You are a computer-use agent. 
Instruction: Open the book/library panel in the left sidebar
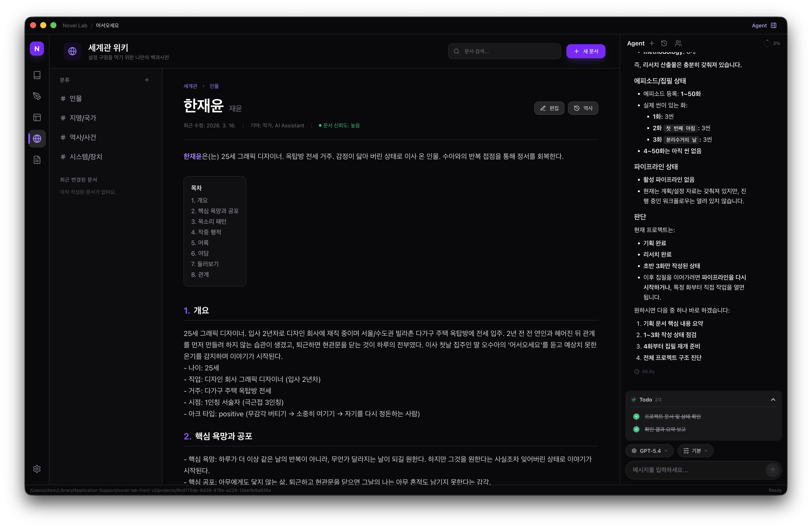click(37, 75)
